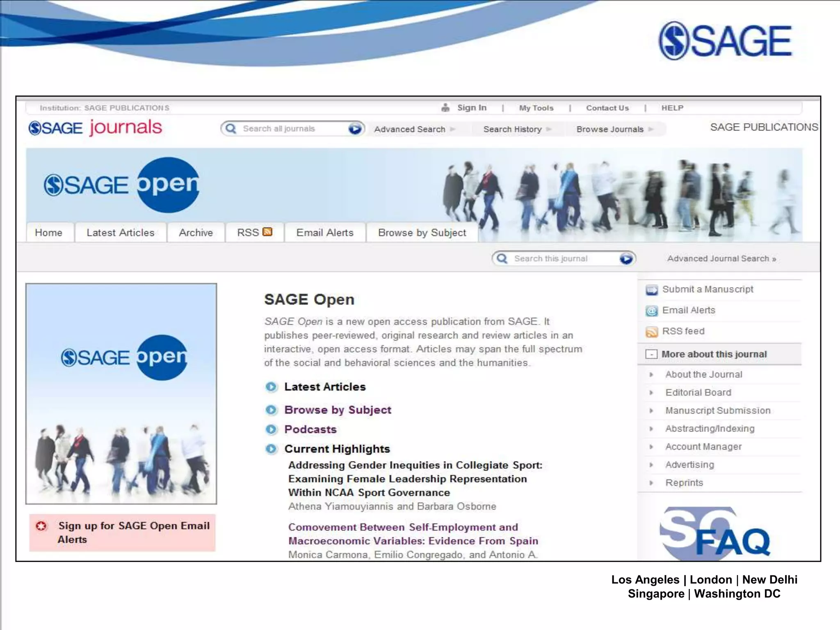Click the SAGE Open journal cover thumbnail
This screenshot has height=630, width=840.
[121, 393]
